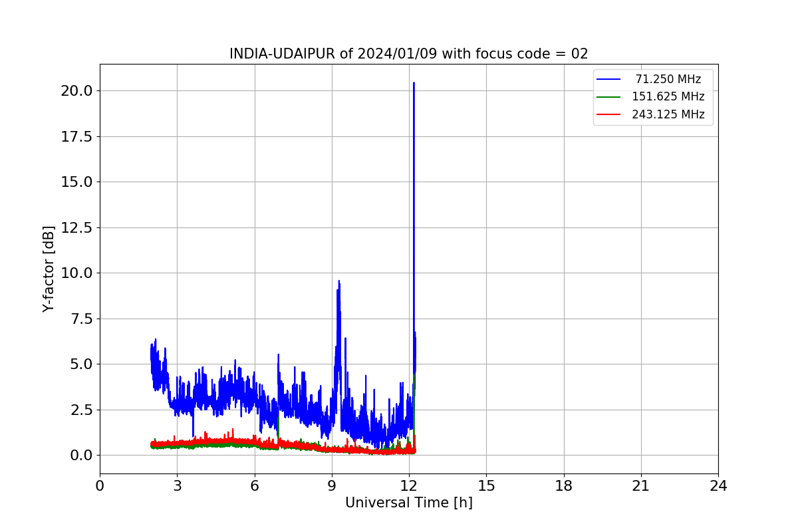Click the 10.0 y-axis tick label
The image size is (798, 532).
pos(76,273)
